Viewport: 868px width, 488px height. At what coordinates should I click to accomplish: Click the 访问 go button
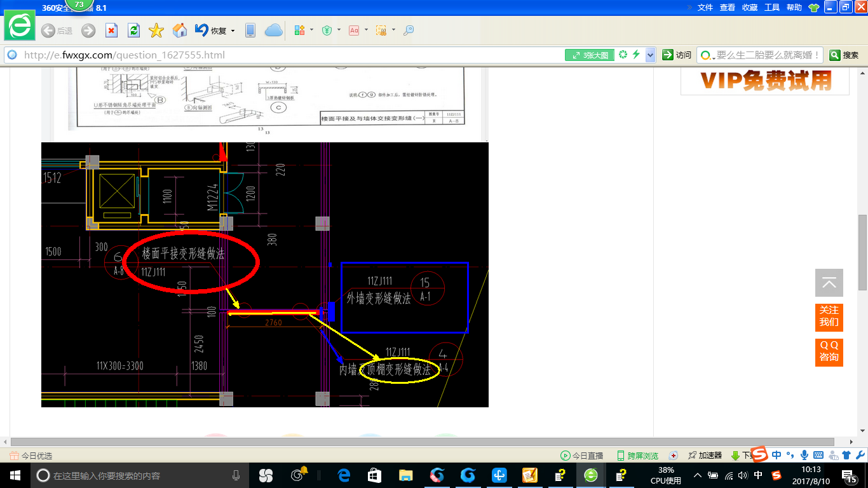click(677, 55)
